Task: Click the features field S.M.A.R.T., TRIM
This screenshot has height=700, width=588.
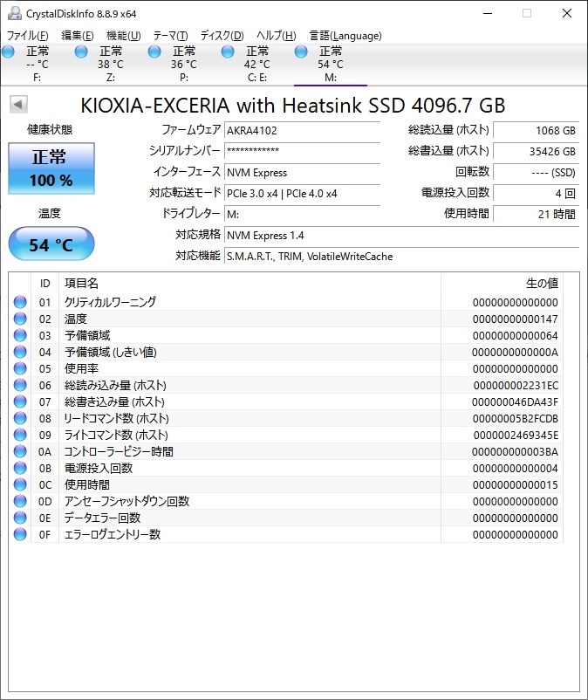Action: (x=401, y=257)
